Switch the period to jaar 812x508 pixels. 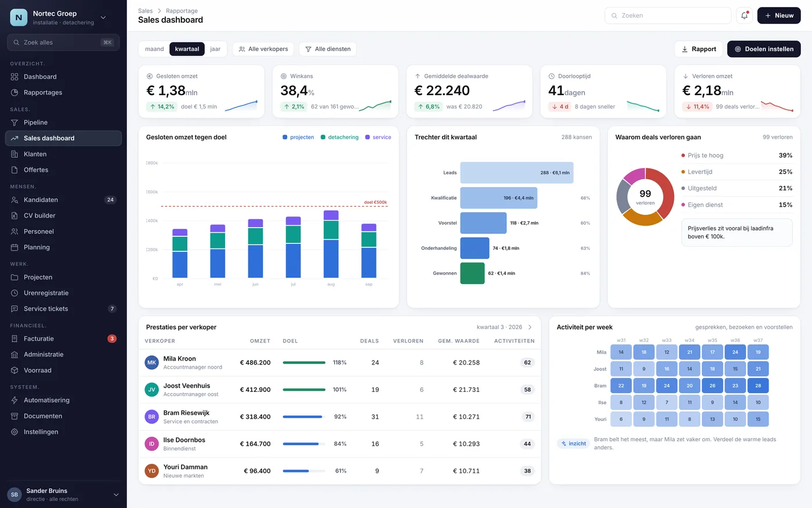tap(215, 49)
